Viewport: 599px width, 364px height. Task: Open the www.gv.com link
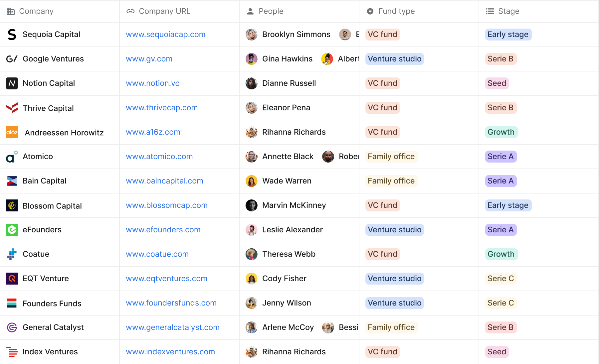(x=149, y=59)
